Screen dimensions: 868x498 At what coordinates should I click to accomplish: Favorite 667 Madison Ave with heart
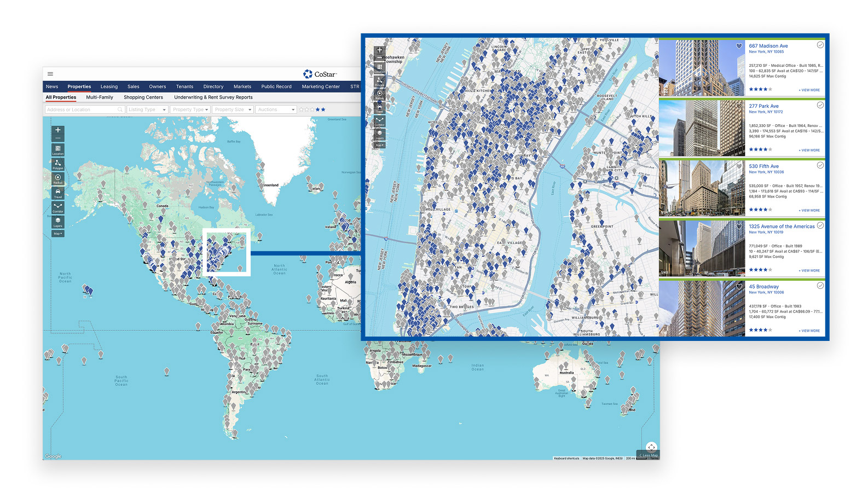739,46
